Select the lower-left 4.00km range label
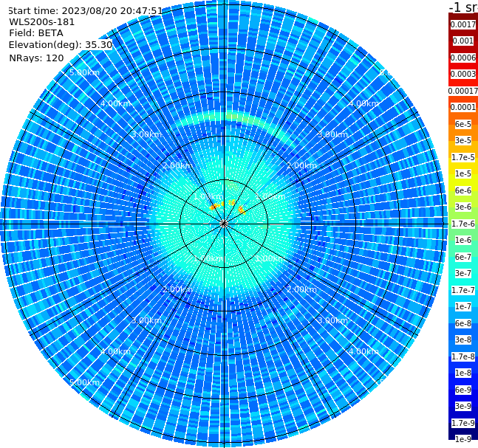This screenshot has height=448, width=478. click(115, 351)
